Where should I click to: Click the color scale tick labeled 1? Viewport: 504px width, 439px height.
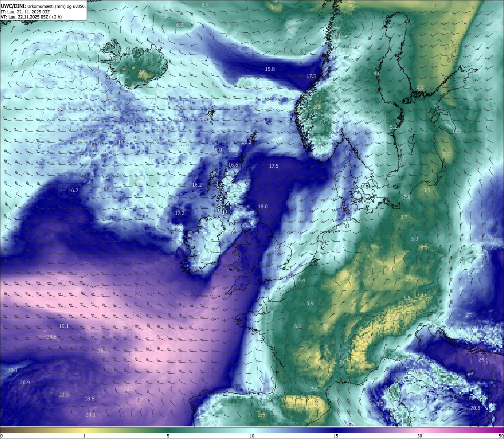[84, 436]
